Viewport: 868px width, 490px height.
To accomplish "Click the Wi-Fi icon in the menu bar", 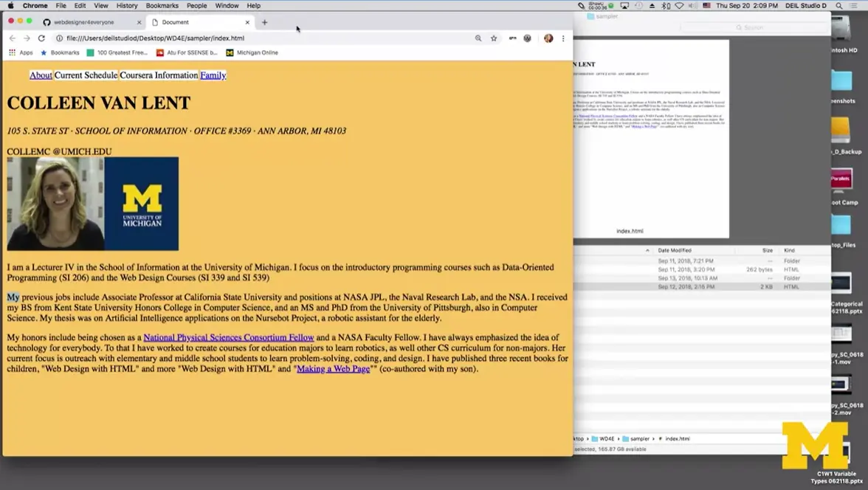I will click(679, 5).
